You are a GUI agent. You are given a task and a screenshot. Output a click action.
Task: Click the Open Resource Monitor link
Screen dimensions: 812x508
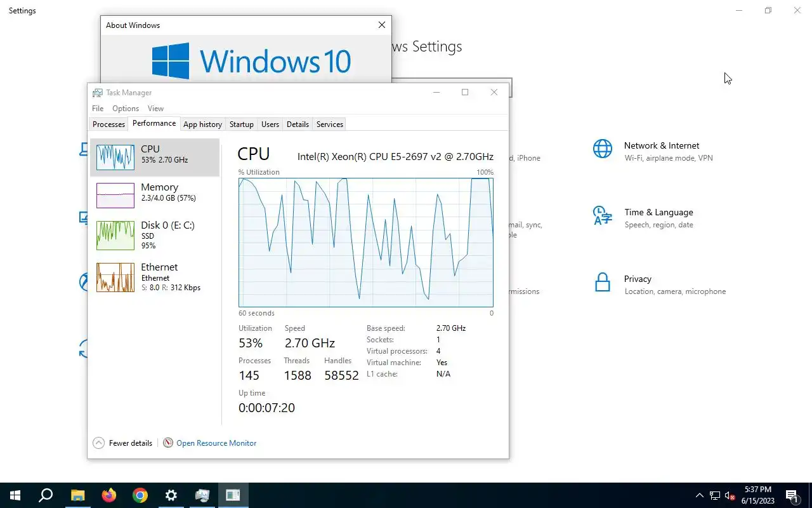[216, 443]
